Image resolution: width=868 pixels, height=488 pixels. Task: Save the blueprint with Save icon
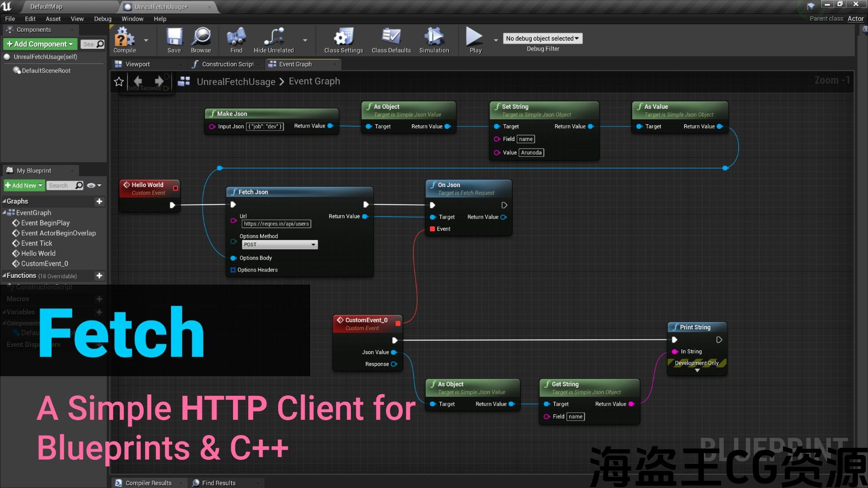pos(174,38)
